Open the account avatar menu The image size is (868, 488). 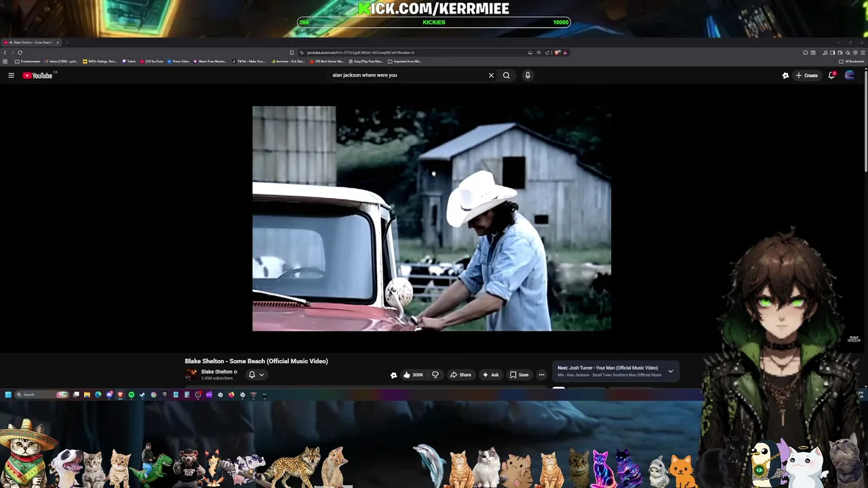pos(850,75)
